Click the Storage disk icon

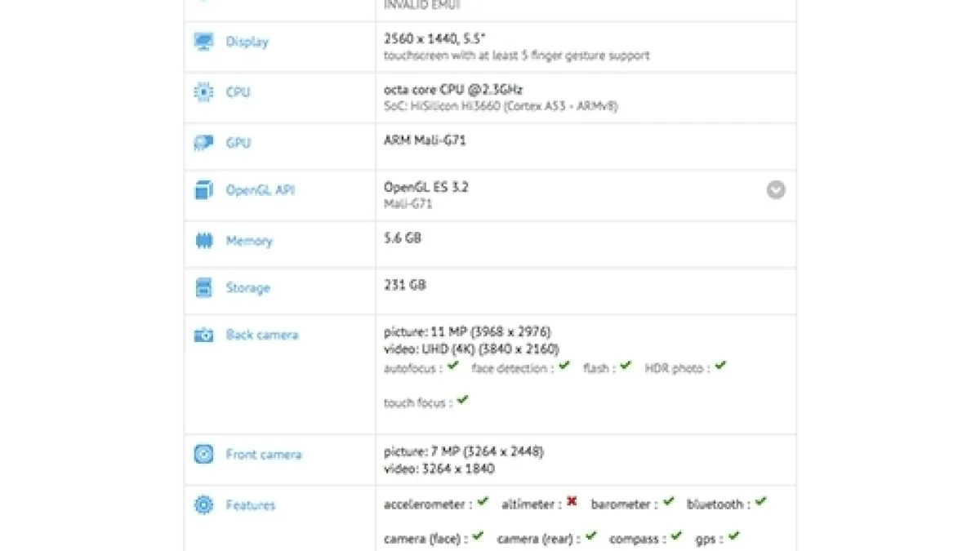pyautogui.click(x=203, y=287)
